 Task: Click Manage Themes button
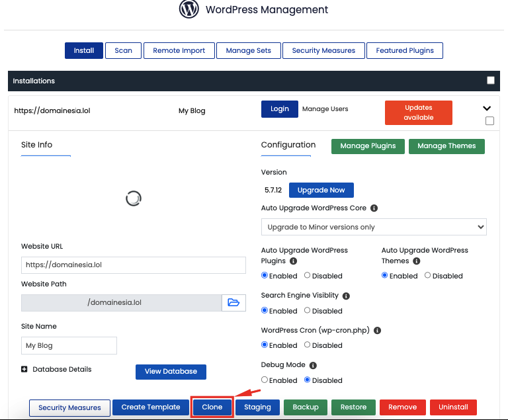pyautogui.click(x=446, y=146)
